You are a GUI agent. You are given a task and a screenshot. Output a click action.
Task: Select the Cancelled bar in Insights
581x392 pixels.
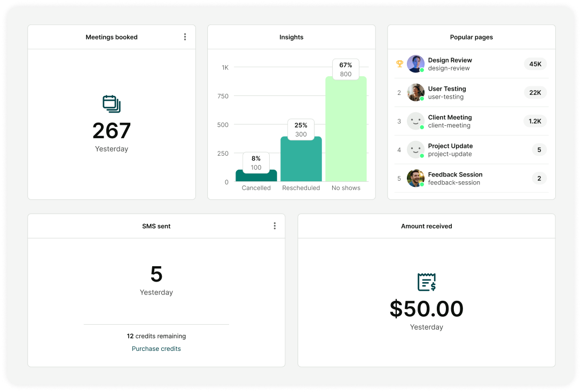click(x=256, y=177)
